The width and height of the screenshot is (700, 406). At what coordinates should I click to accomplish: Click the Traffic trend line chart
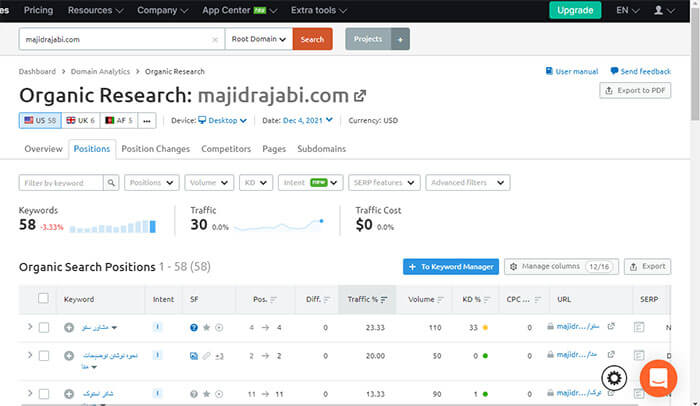pyautogui.click(x=279, y=225)
